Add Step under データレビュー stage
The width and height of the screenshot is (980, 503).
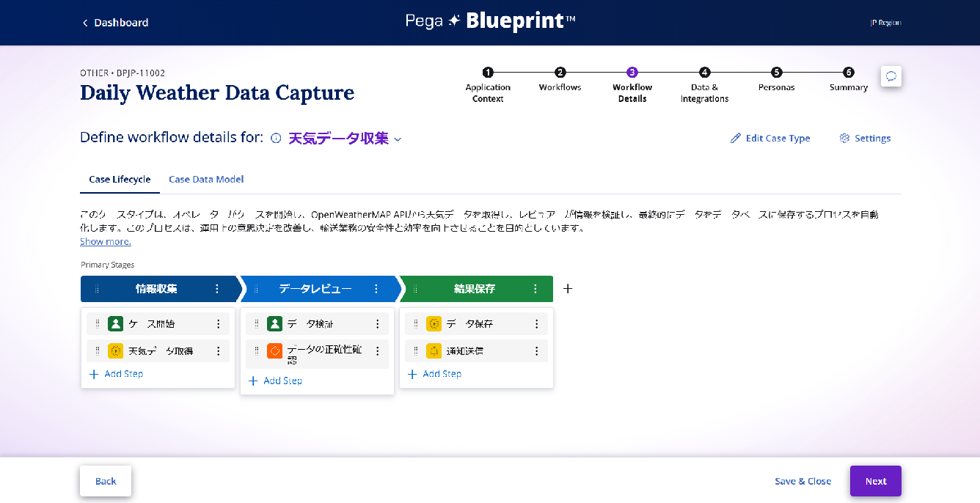[275, 381]
